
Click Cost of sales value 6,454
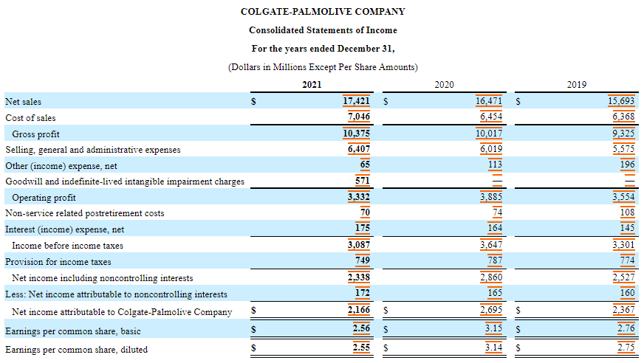click(x=491, y=117)
